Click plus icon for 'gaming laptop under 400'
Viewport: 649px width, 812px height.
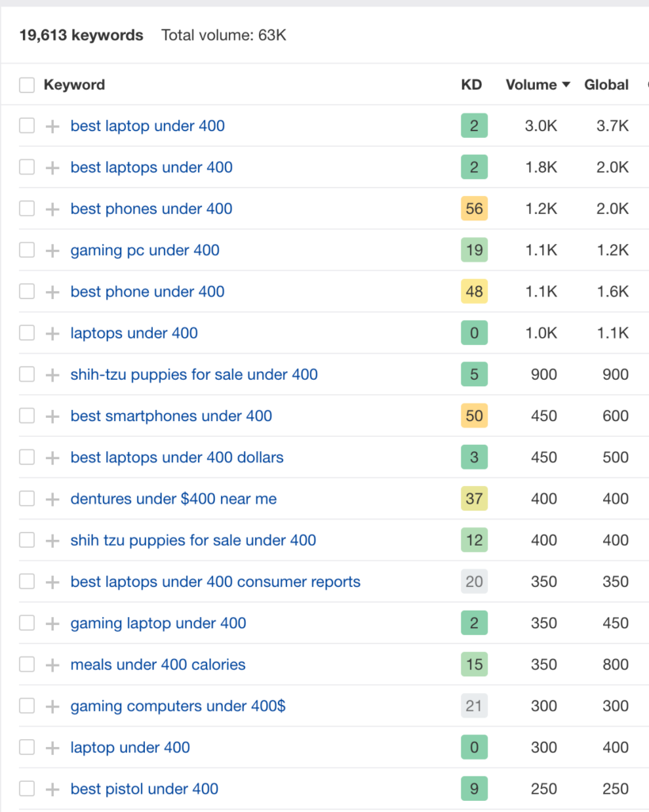(52, 623)
